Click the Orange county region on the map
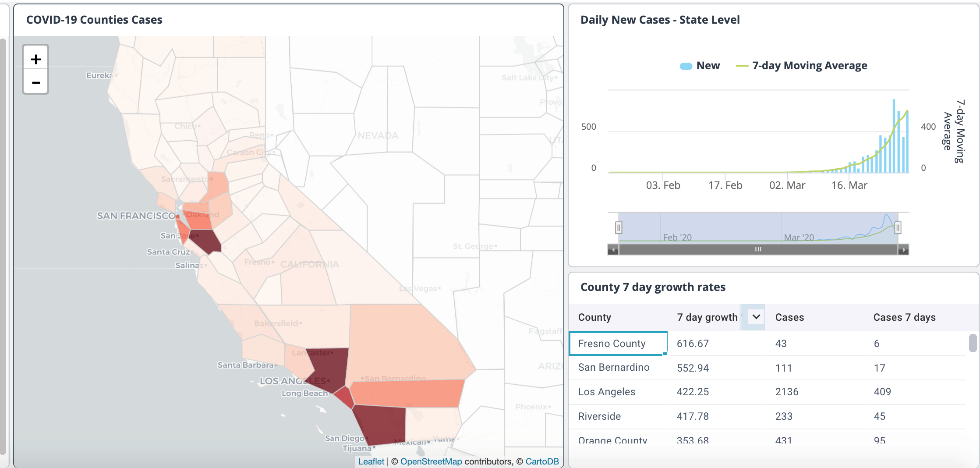The width and height of the screenshot is (980, 468). pos(345,397)
